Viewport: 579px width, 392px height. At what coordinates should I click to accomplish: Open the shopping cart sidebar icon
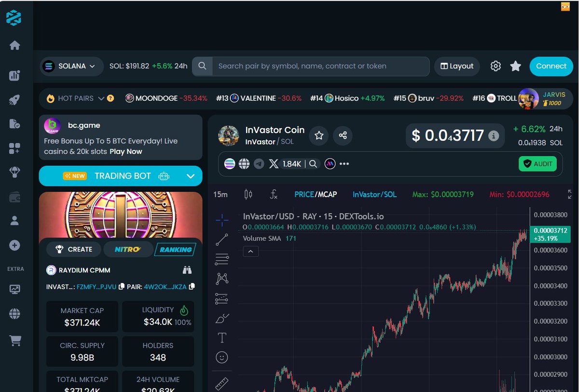[x=15, y=340]
